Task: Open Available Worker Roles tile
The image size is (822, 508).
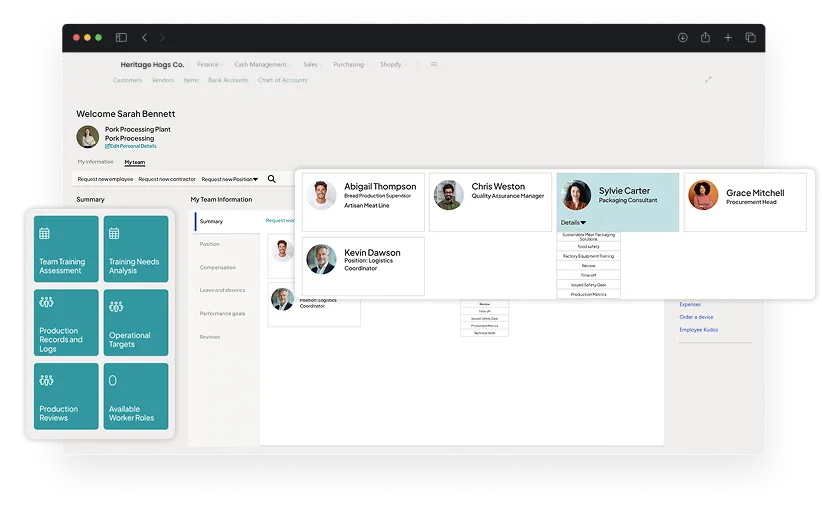Action: pyautogui.click(x=136, y=396)
